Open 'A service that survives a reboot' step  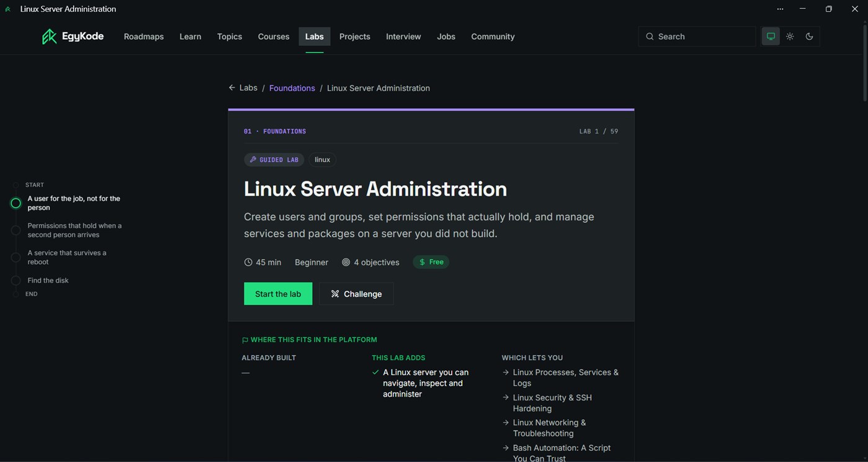[67, 258]
